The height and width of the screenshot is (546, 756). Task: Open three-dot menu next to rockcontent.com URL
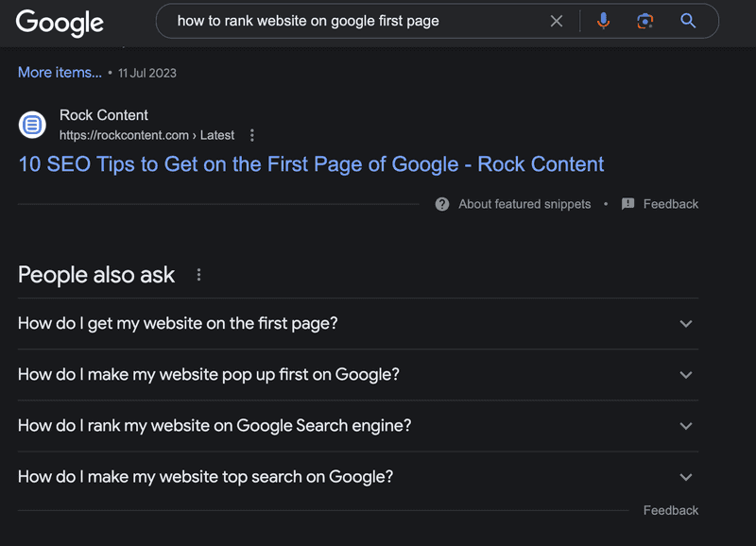(x=251, y=135)
